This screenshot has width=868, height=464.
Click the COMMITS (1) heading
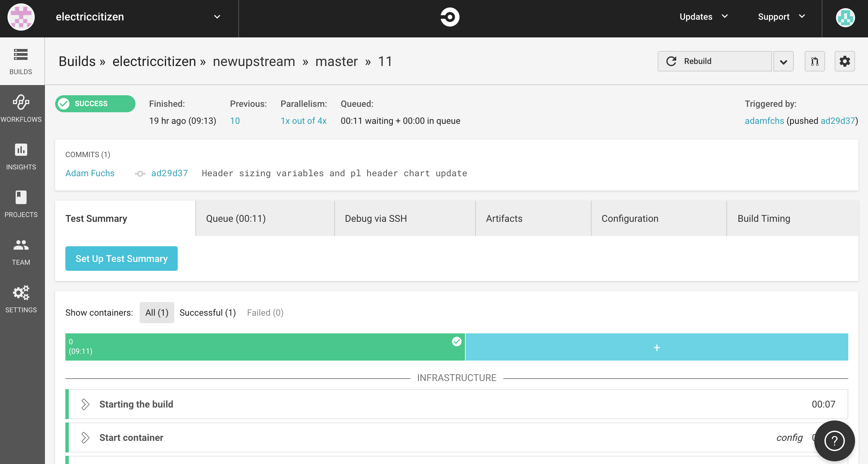click(x=88, y=154)
